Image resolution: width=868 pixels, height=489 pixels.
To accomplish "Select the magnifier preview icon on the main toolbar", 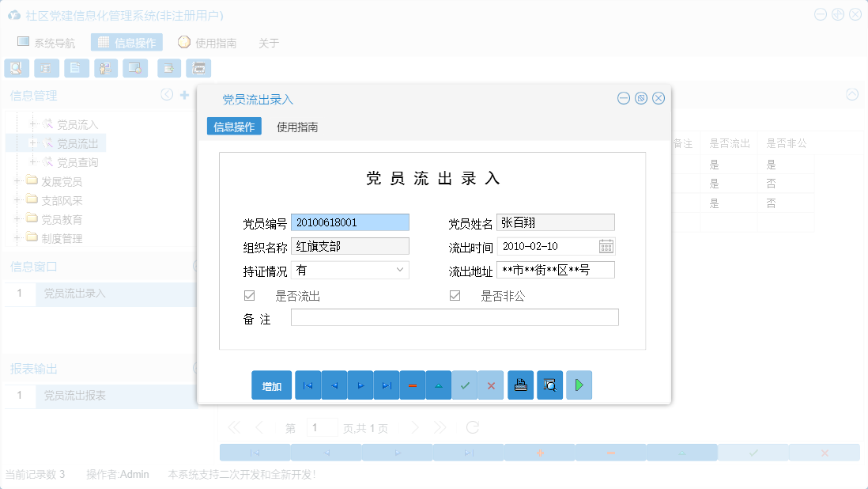I will tap(16, 68).
